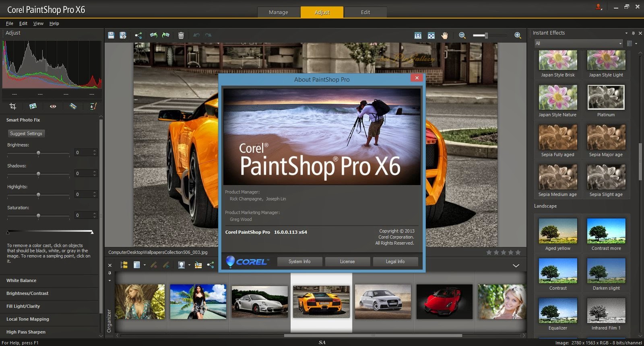Click the Shadows slider handle

point(38,174)
